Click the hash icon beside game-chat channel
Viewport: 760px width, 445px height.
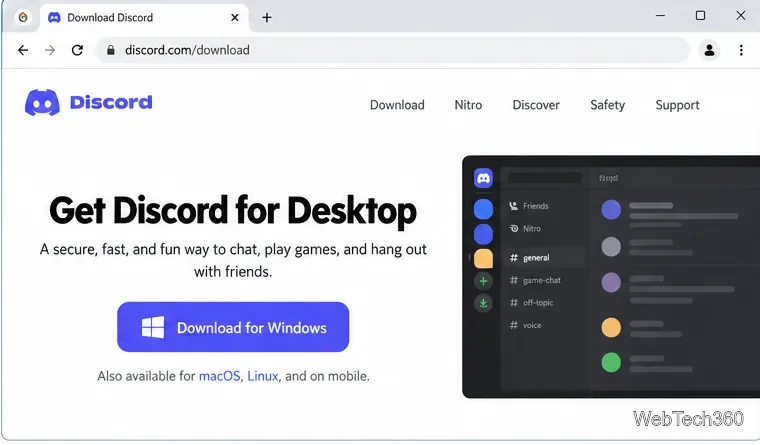point(514,280)
